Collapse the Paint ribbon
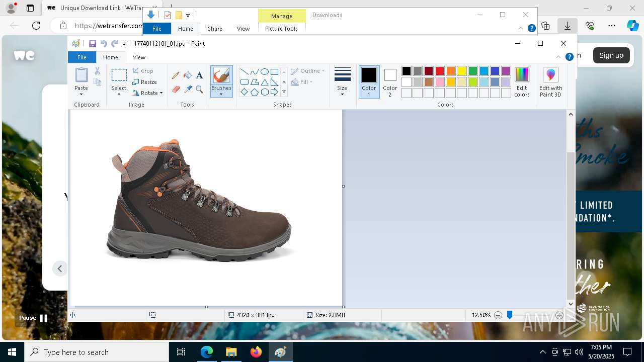Screen dimensions: 644x362 pos(558,57)
